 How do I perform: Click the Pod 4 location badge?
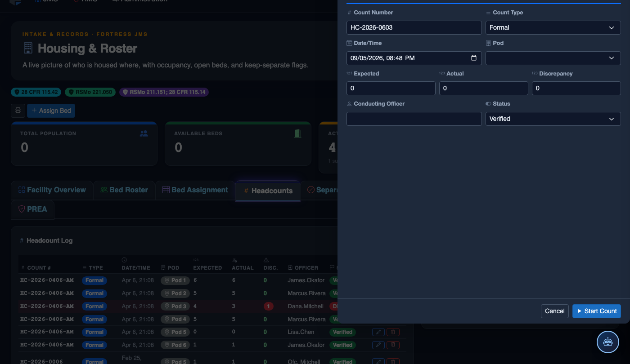coord(175,320)
